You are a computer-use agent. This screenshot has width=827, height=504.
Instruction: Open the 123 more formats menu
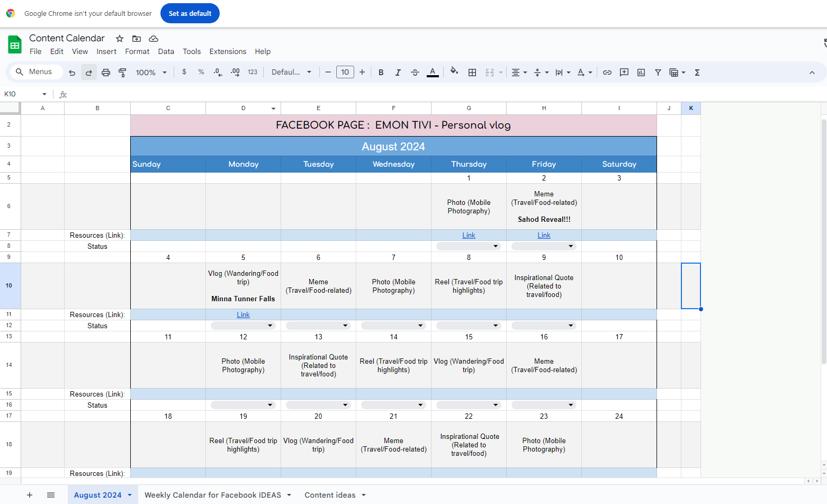click(x=253, y=72)
